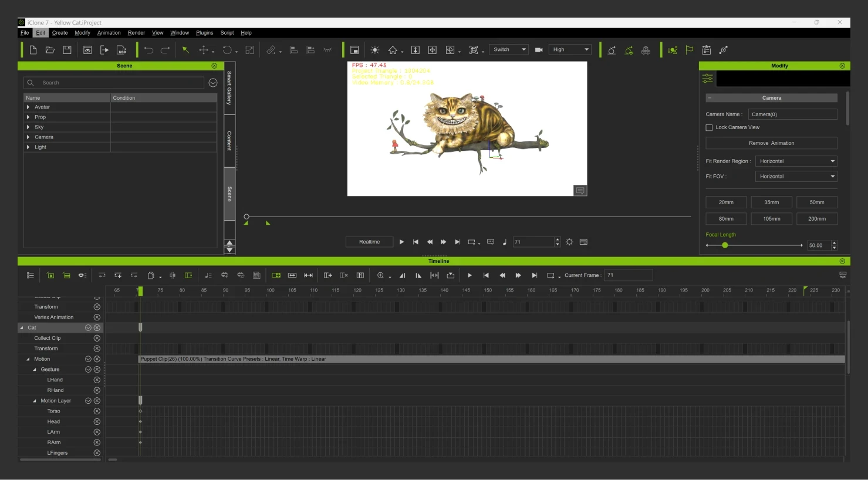This screenshot has width=868, height=480.
Task: Open the File menu
Action: tap(25, 33)
